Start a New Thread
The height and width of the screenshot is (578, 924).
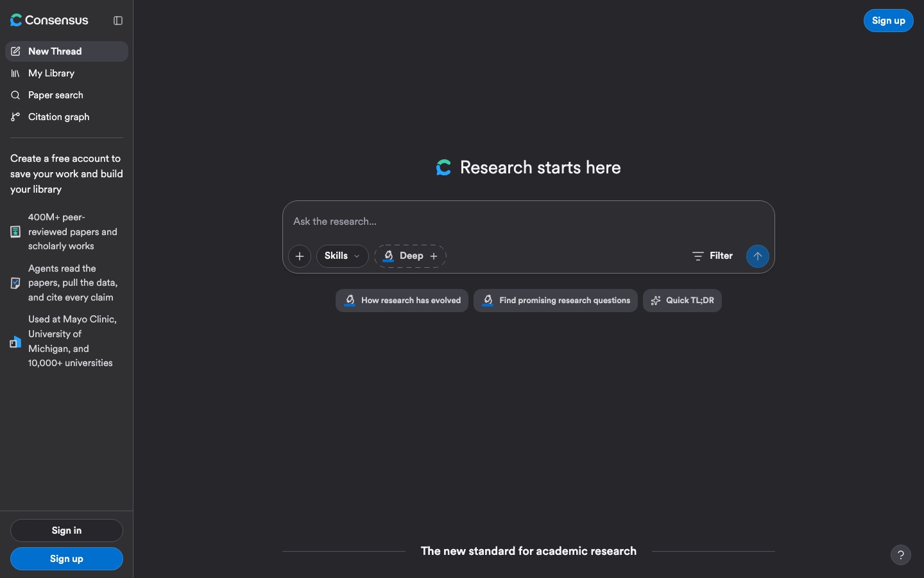tap(67, 51)
